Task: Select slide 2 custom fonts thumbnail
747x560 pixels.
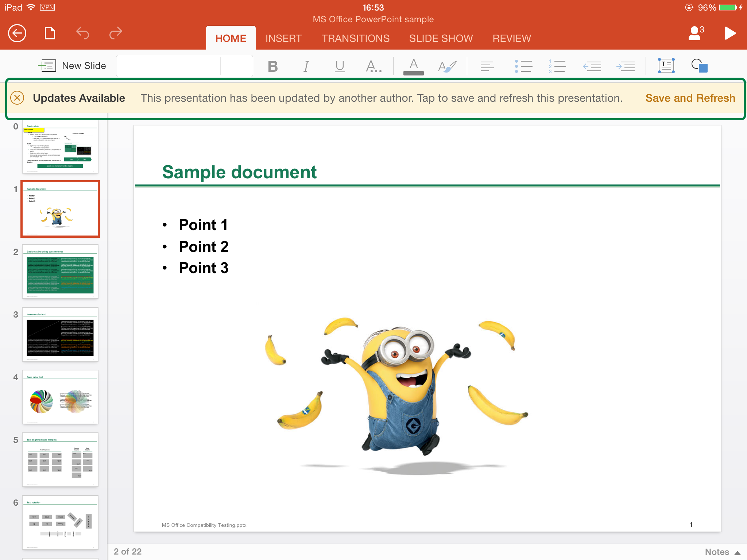Action: [x=60, y=272]
